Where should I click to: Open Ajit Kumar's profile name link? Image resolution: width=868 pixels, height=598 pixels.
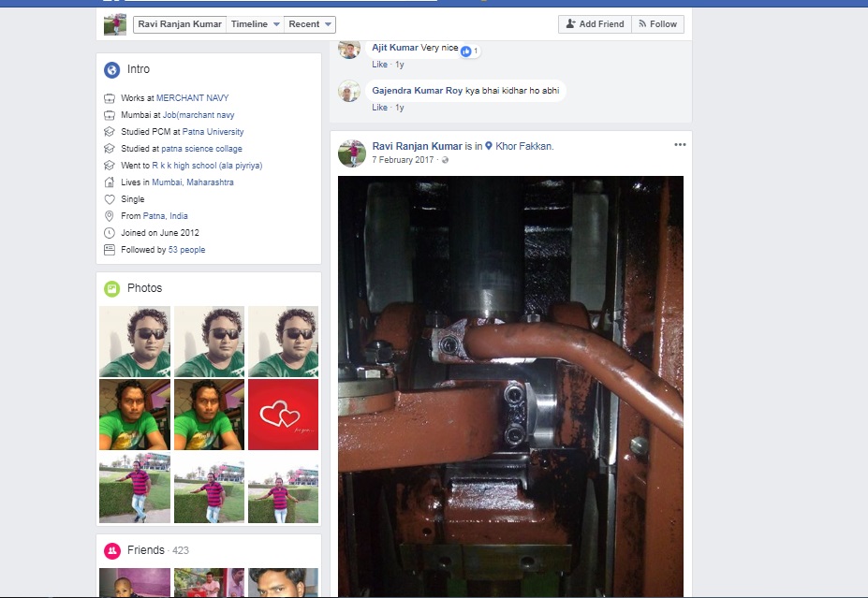point(395,48)
